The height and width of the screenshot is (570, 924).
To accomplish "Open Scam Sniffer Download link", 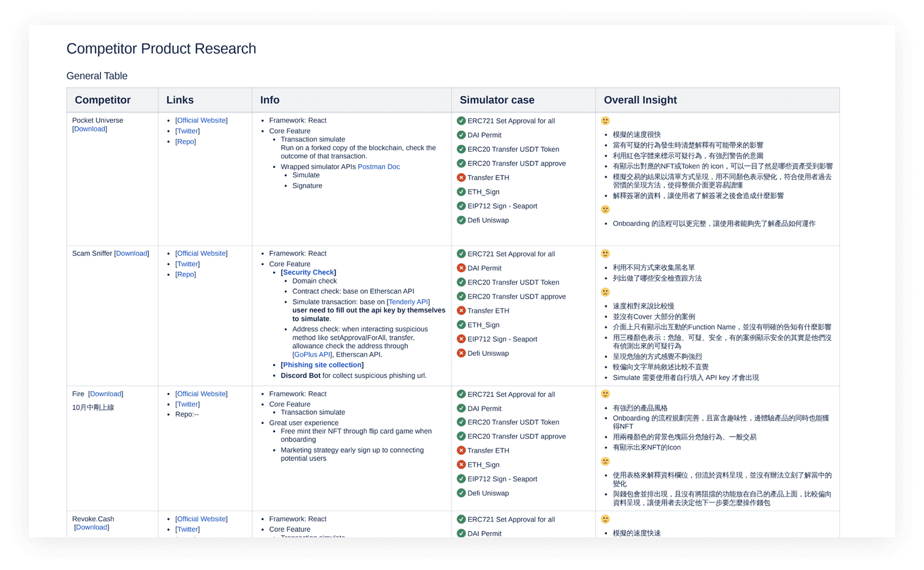I will [132, 253].
